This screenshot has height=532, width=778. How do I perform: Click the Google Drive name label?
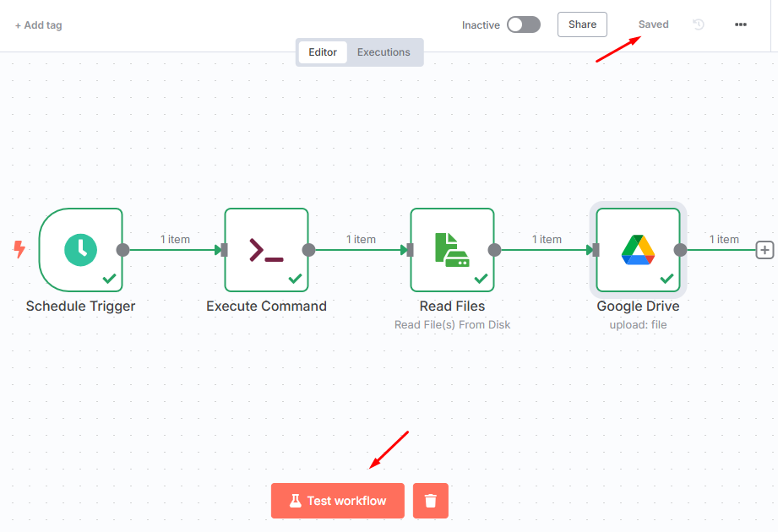(x=638, y=307)
